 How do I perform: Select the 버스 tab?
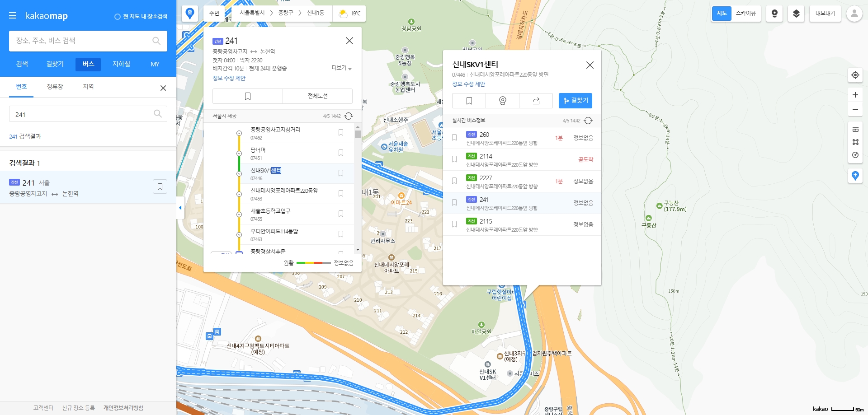pyautogui.click(x=88, y=64)
